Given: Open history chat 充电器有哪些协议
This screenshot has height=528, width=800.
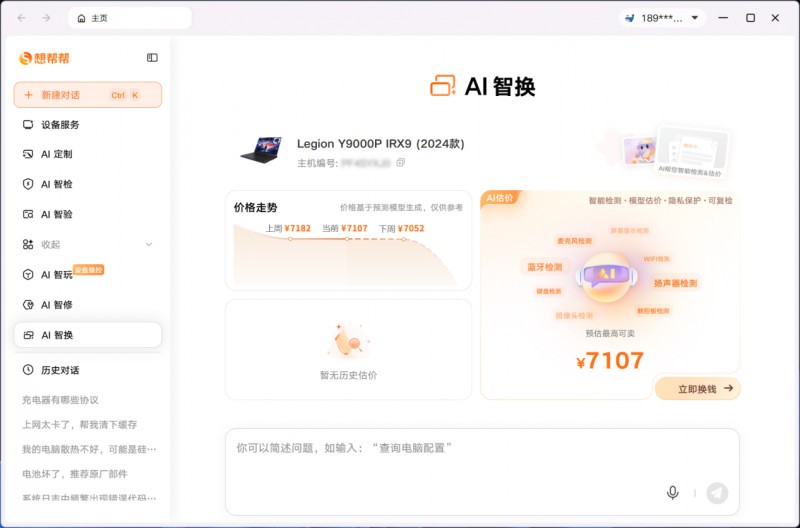Looking at the screenshot, I should pos(60,400).
